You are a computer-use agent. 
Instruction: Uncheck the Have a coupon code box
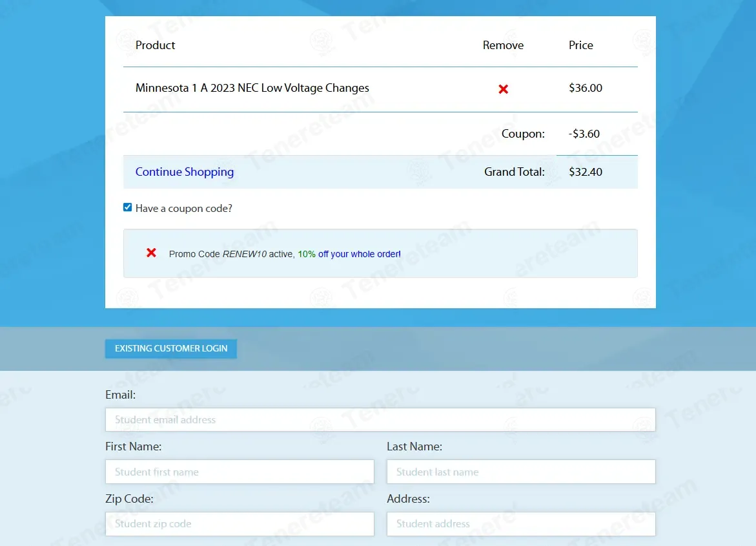pos(127,207)
